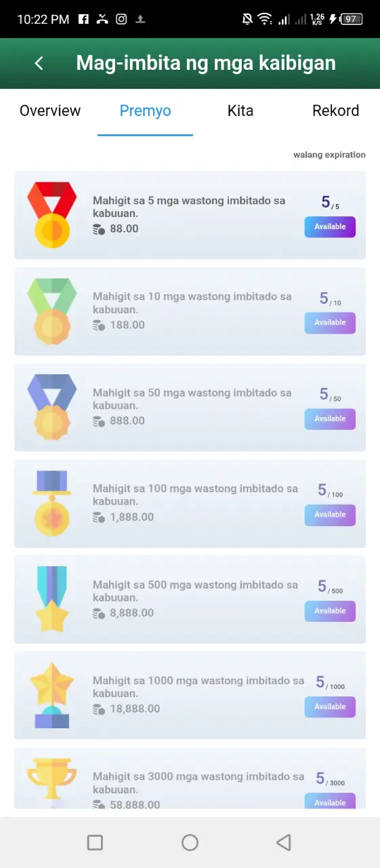Tap Available for the 1,888.00 reward
This screenshot has height=868, width=380.
coord(330,515)
